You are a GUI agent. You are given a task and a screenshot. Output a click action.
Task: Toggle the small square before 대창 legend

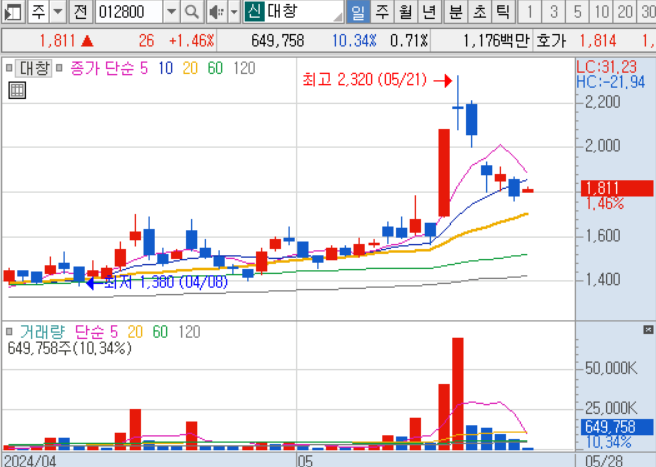tap(9, 68)
